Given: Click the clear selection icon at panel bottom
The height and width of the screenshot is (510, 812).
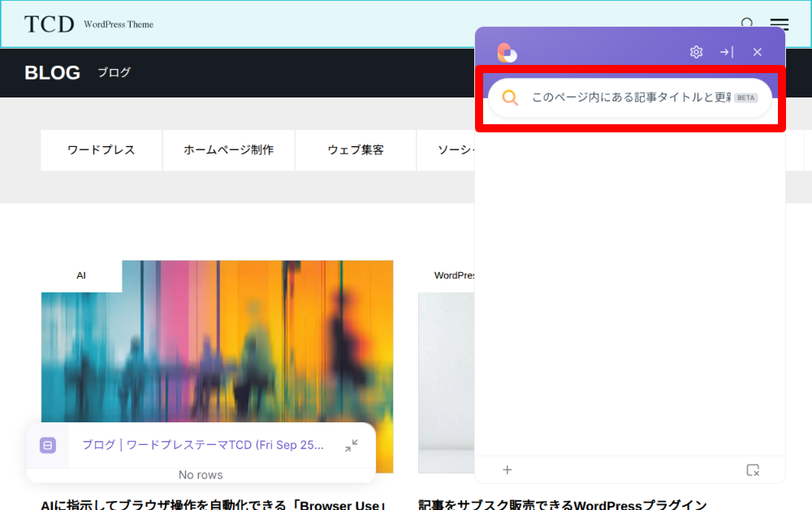Looking at the screenshot, I should coord(753,470).
